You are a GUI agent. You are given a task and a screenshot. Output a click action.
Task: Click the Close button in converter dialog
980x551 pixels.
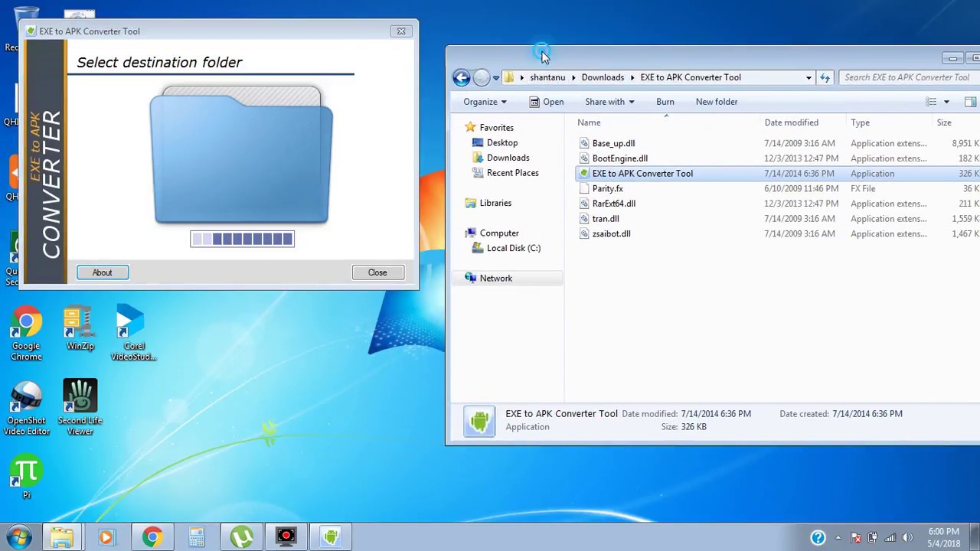(377, 272)
